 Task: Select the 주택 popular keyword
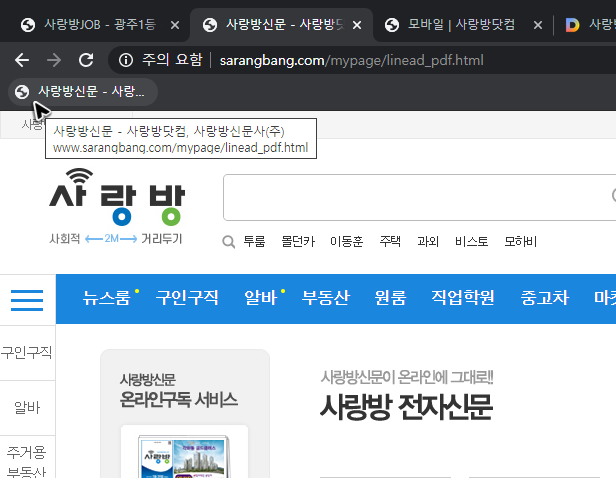[390, 241]
